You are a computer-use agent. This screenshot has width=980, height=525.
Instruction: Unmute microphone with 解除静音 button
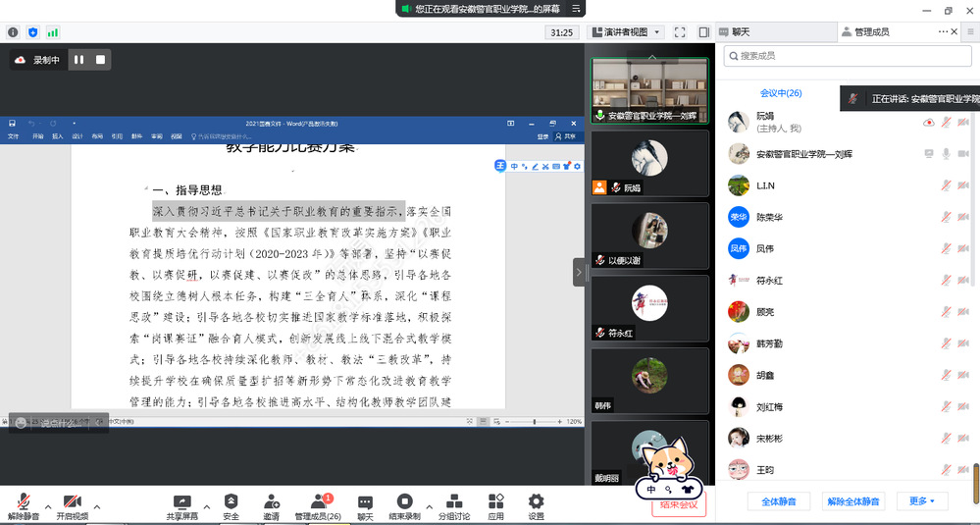(x=23, y=502)
